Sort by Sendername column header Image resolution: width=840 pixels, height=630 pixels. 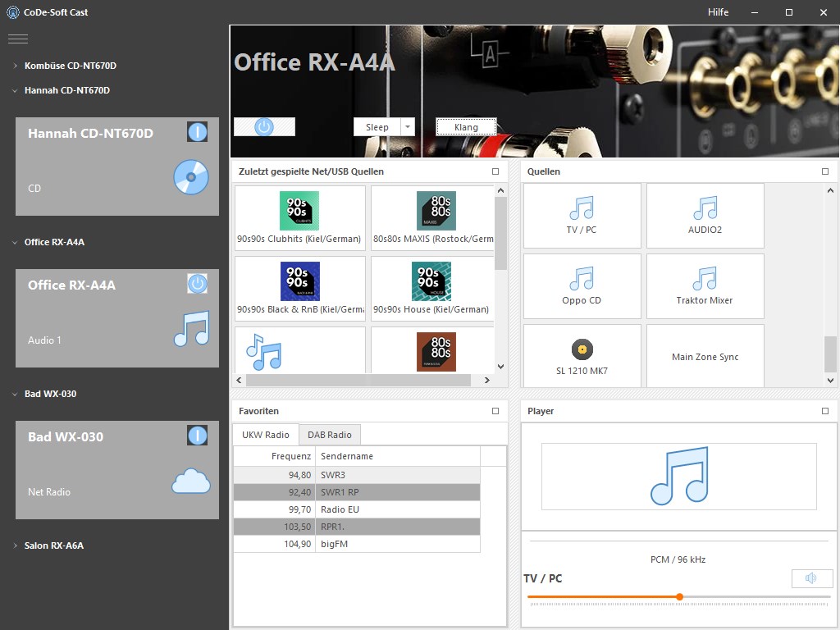pos(398,456)
